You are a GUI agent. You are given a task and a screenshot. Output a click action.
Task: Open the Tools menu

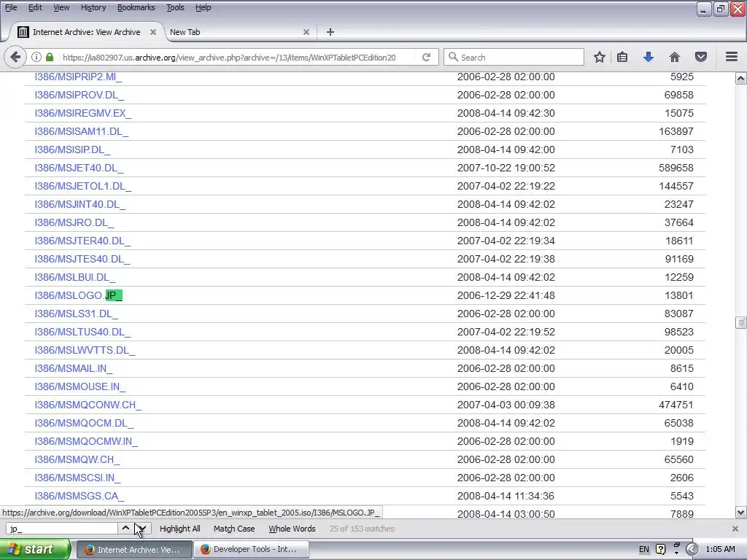click(175, 7)
